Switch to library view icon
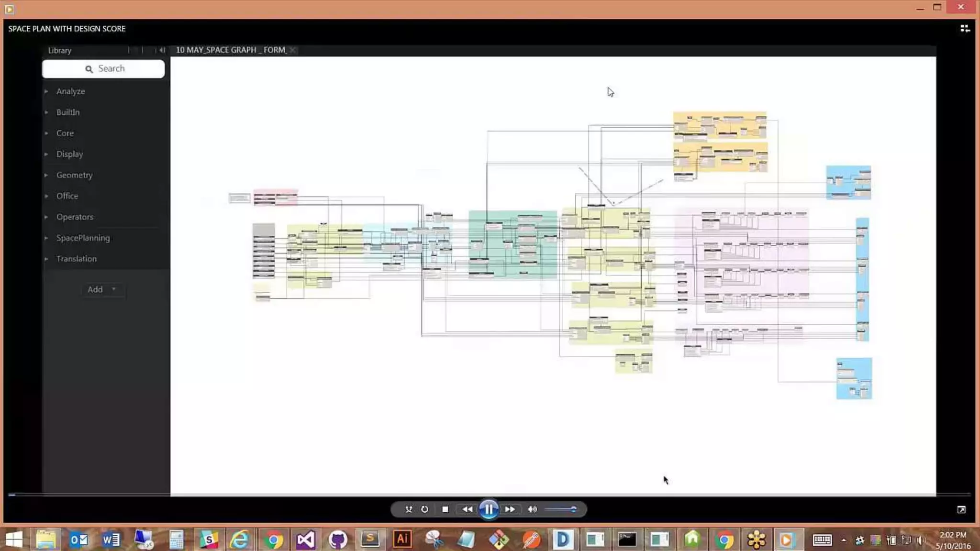 (x=965, y=29)
